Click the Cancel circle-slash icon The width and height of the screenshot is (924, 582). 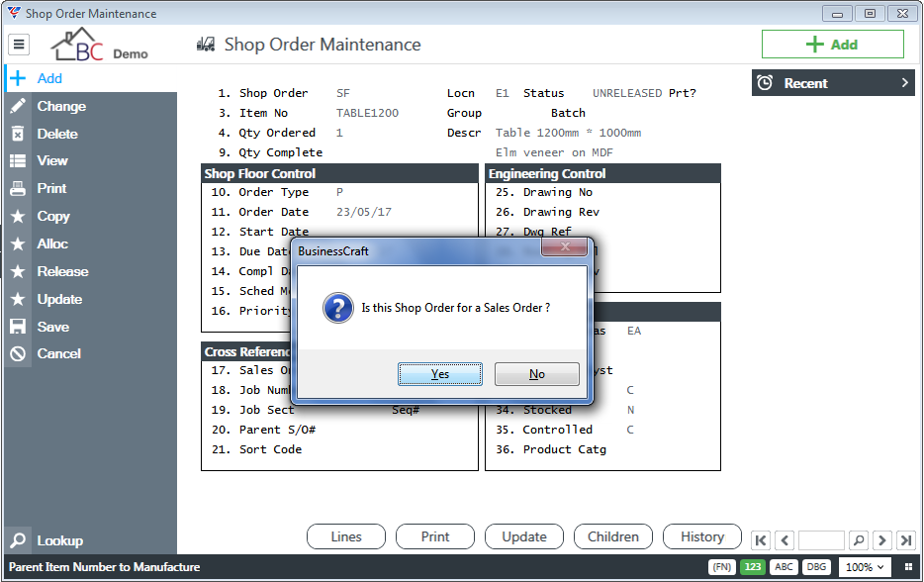coord(18,353)
